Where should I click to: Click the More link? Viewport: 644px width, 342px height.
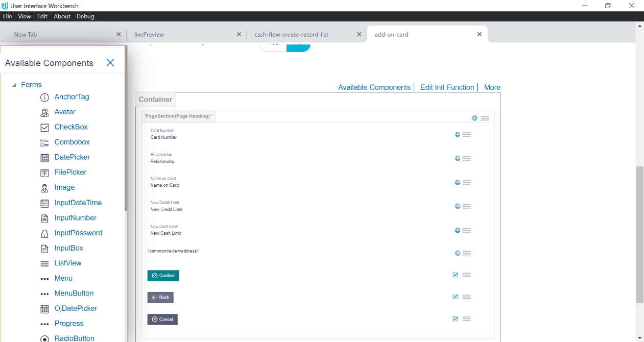(492, 87)
